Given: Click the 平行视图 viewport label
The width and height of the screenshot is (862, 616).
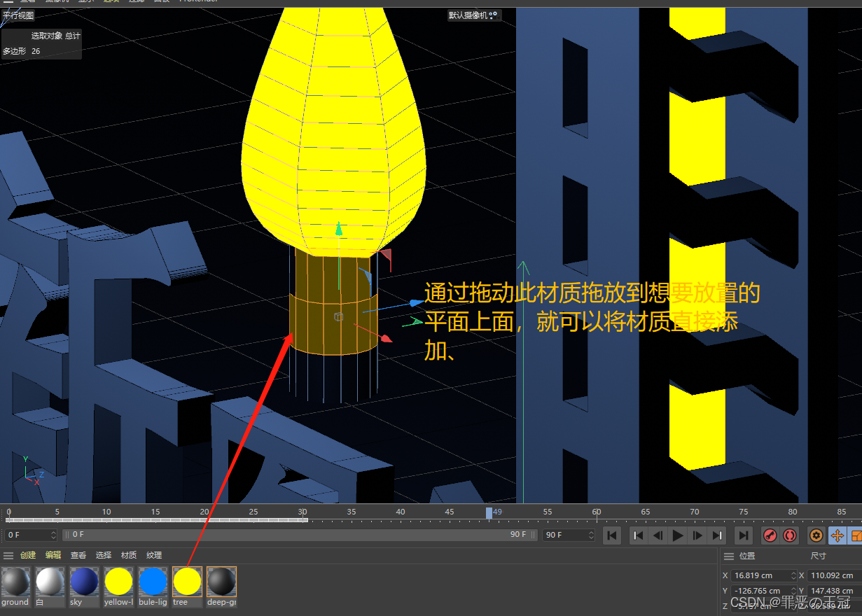Looking at the screenshot, I should [x=18, y=15].
